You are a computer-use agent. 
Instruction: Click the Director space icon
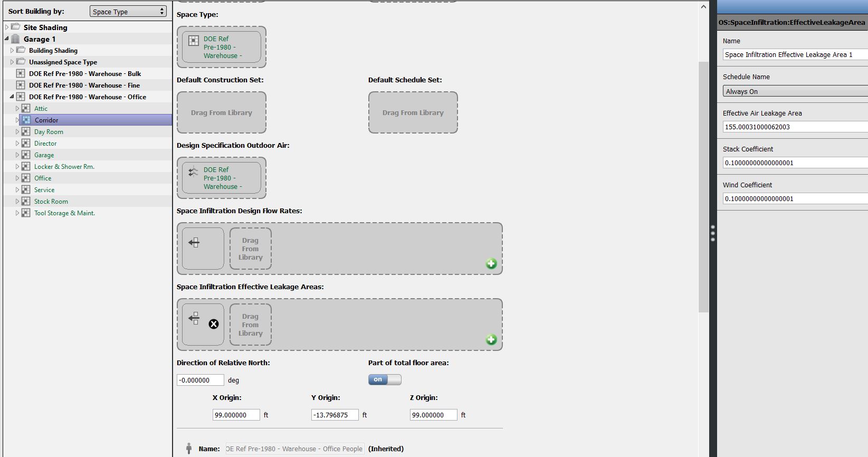[x=26, y=143]
